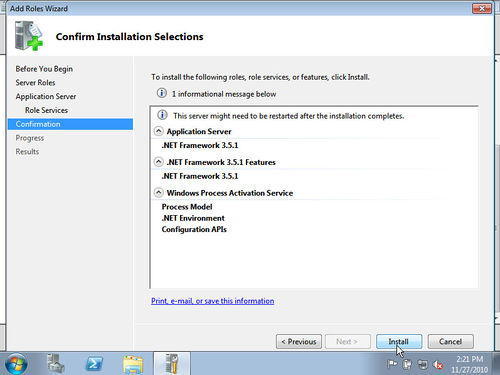Viewport: 500px width, 375px height.
Task: Click the Application Server heading text
Action: pyautogui.click(x=199, y=131)
